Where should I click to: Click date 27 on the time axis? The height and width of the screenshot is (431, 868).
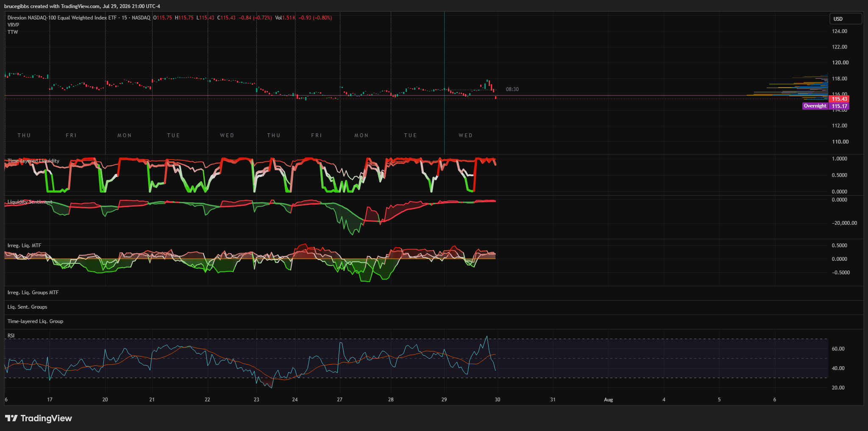click(x=339, y=400)
